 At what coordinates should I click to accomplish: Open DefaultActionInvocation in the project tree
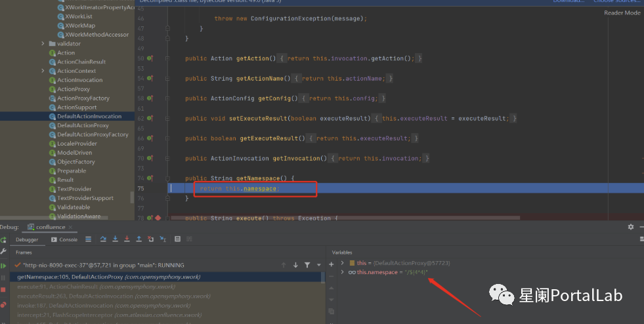point(89,117)
